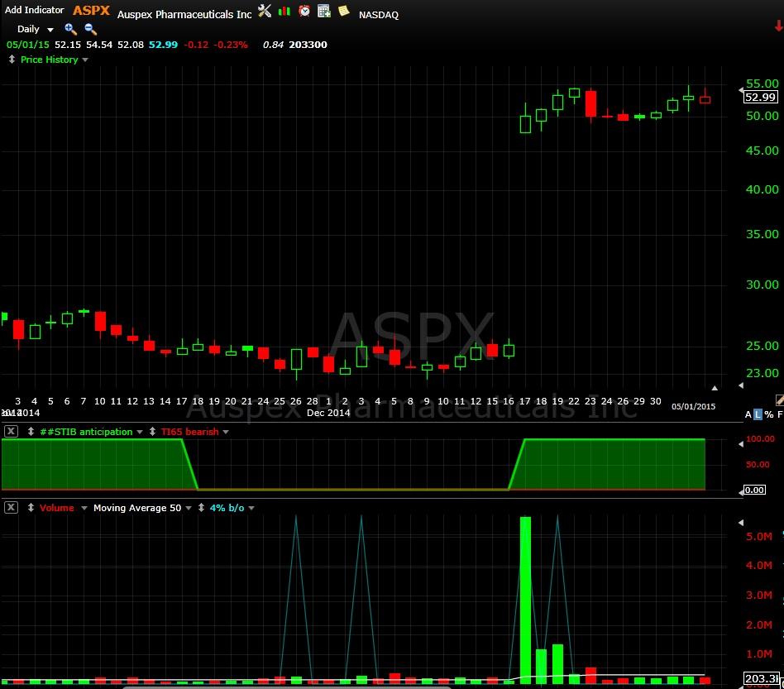Click the left arrow at top of volume scale

[x=741, y=523]
